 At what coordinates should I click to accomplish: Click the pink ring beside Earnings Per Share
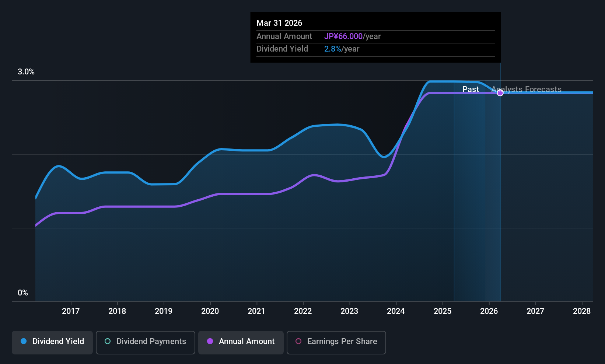tap(298, 341)
